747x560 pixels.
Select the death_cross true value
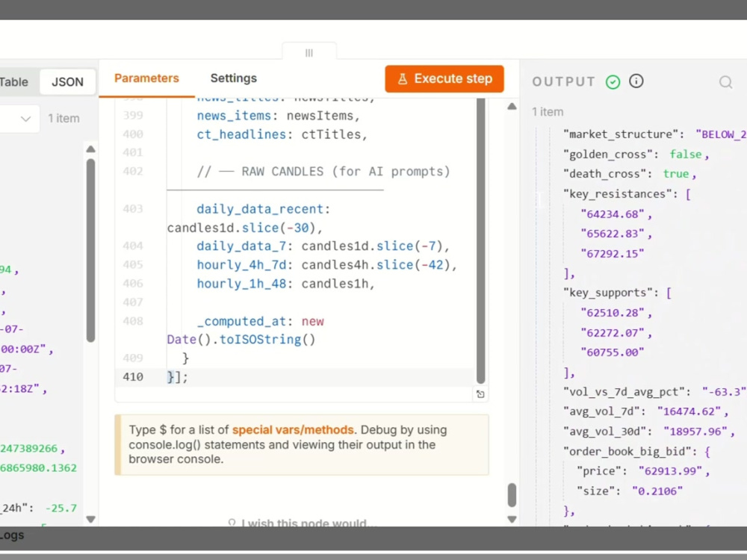[x=676, y=174]
